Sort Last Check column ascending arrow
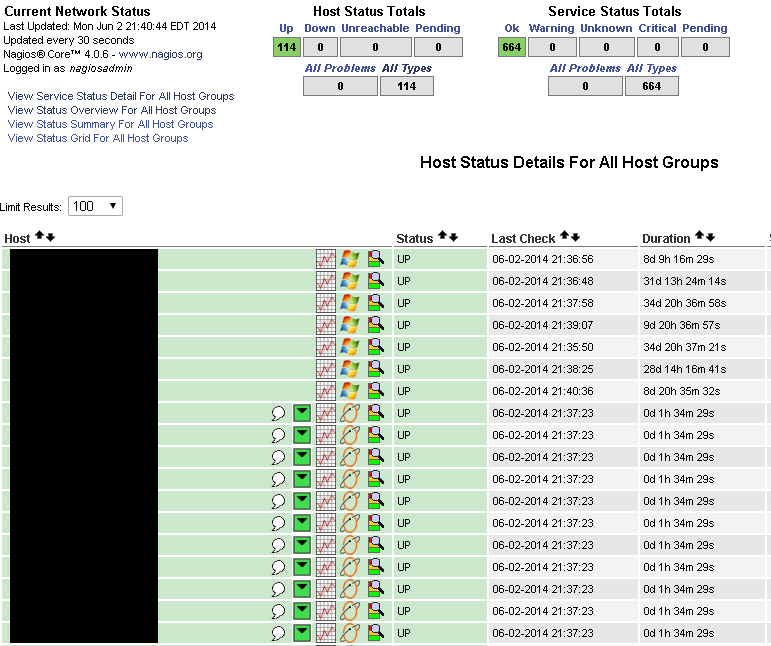Image resolution: width=771 pixels, height=646 pixels. click(562, 236)
